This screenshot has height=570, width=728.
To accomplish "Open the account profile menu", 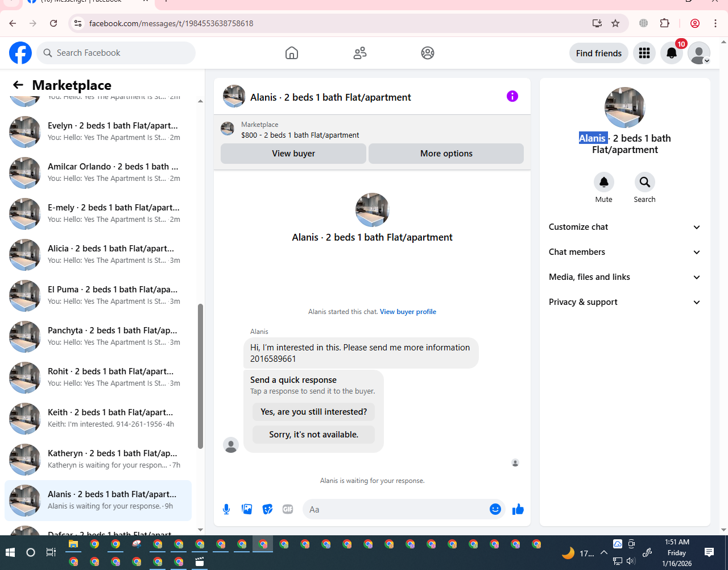I will click(x=699, y=53).
